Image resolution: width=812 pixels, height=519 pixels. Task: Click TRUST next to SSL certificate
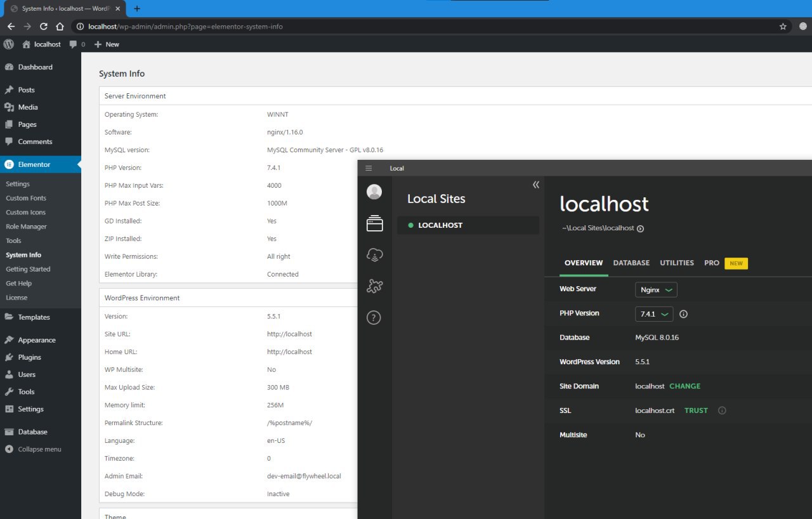[x=696, y=411]
